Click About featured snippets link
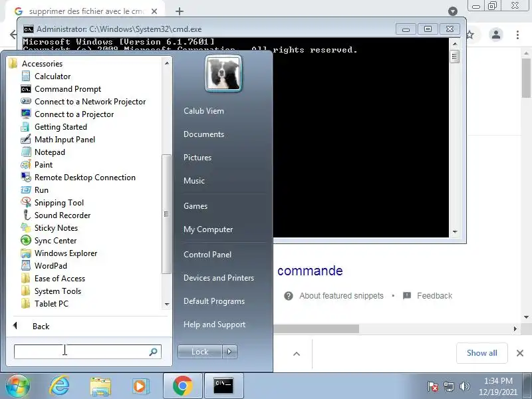Viewport: 532px width, 399px height. click(x=341, y=296)
